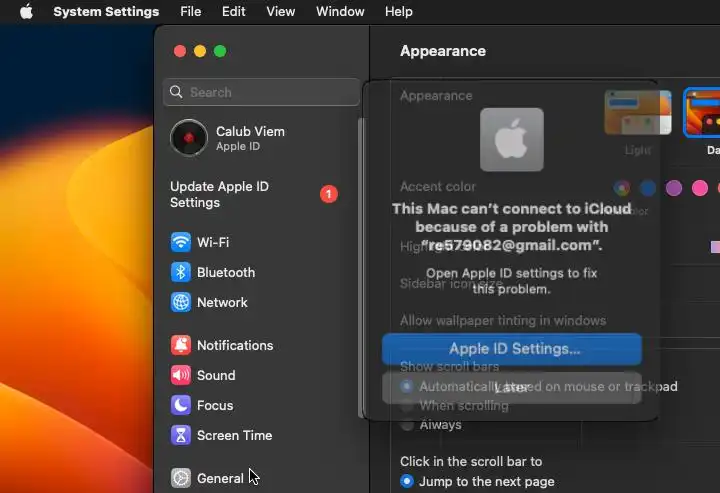Select the Focus moon icon

181,405
